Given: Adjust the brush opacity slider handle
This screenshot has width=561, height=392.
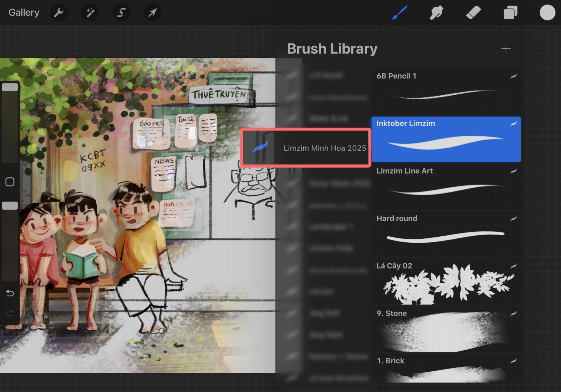Looking at the screenshot, I should tap(10, 206).
